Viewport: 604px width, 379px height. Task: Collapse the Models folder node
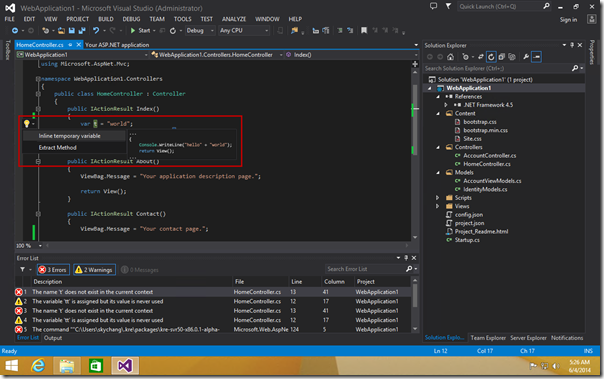438,173
